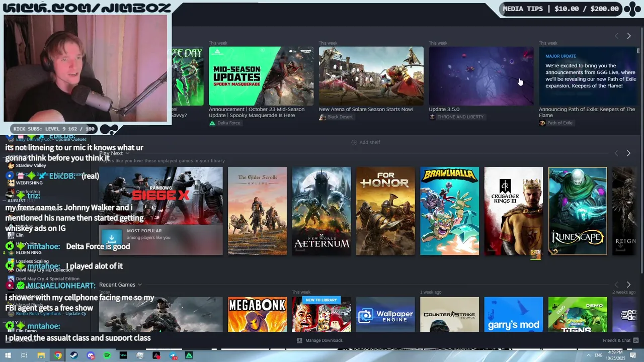This screenshot has width=644, height=362.
Task: Click the THRONE AND LIBERTY game icon
Action: click(x=432, y=117)
